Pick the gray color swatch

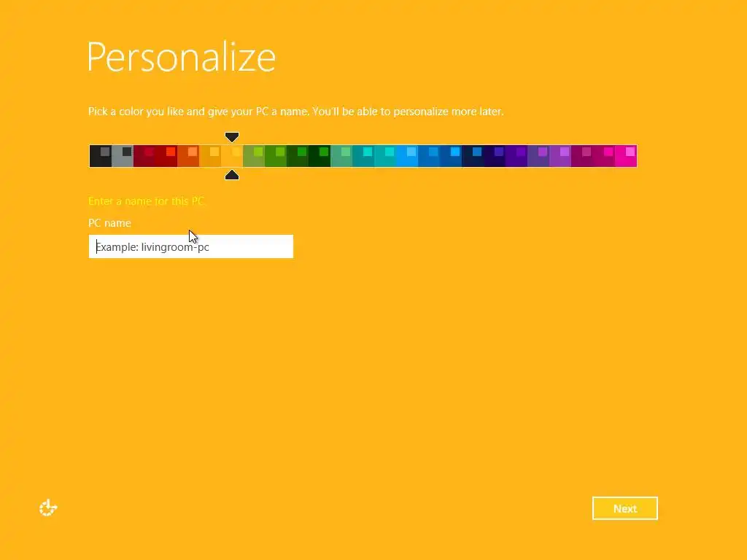(123, 156)
